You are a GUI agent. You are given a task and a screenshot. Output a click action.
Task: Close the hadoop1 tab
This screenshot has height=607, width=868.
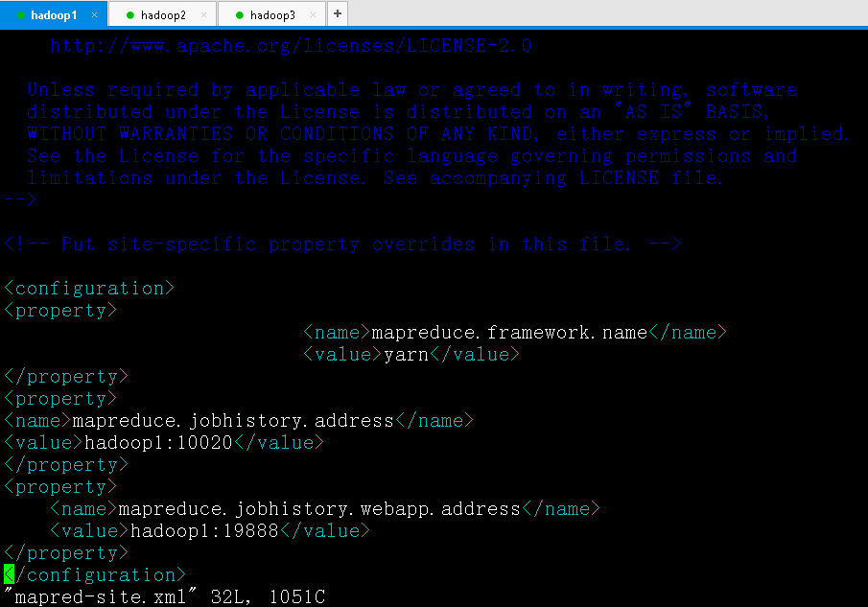[95, 15]
